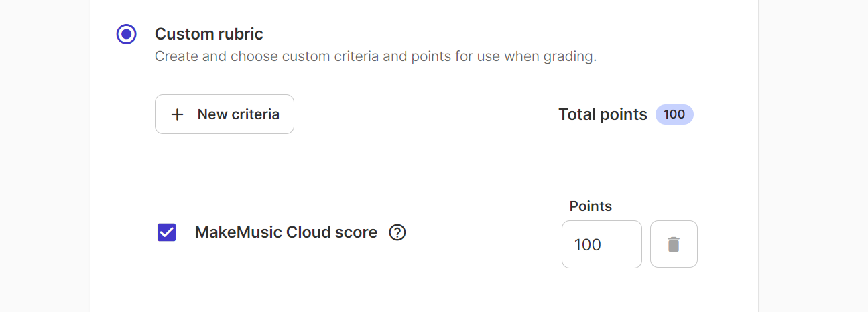This screenshot has height=312, width=868.
Task: Click the Custom rubric heading label
Action: tap(209, 34)
